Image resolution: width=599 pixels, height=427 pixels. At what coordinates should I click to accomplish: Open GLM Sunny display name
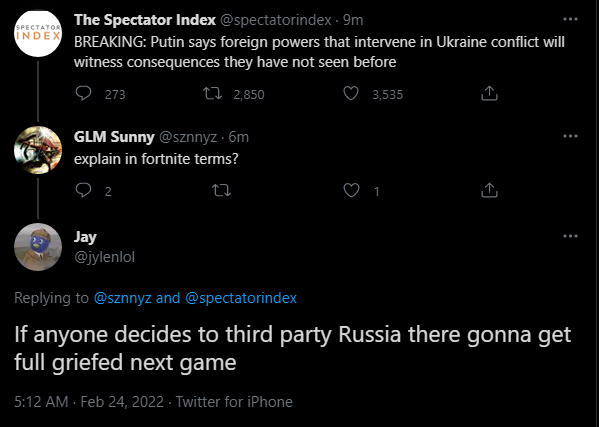[x=114, y=137]
